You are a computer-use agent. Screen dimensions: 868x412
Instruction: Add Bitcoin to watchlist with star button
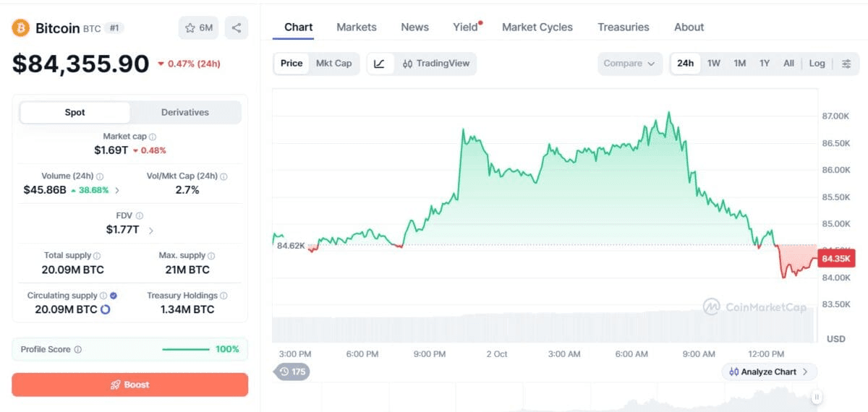[199, 28]
